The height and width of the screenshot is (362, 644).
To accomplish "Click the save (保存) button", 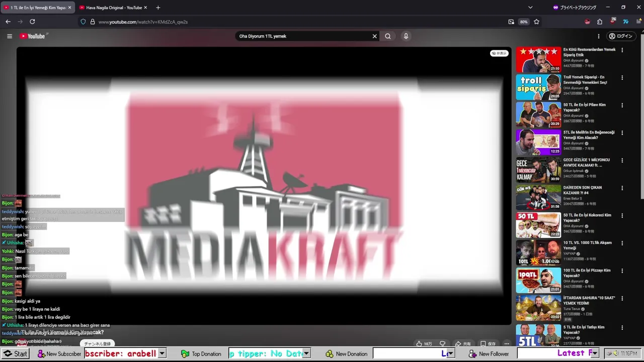I will (488, 344).
